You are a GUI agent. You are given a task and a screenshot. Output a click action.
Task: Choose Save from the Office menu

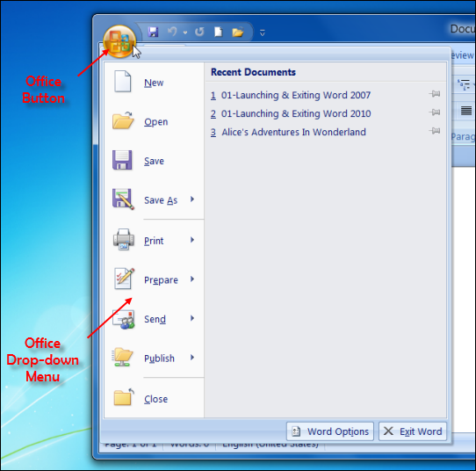pos(154,161)
